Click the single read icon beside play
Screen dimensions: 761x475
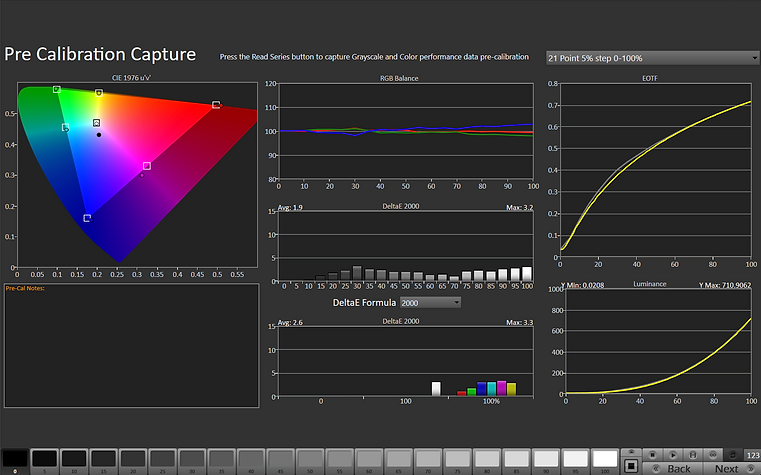click(693, 453)
